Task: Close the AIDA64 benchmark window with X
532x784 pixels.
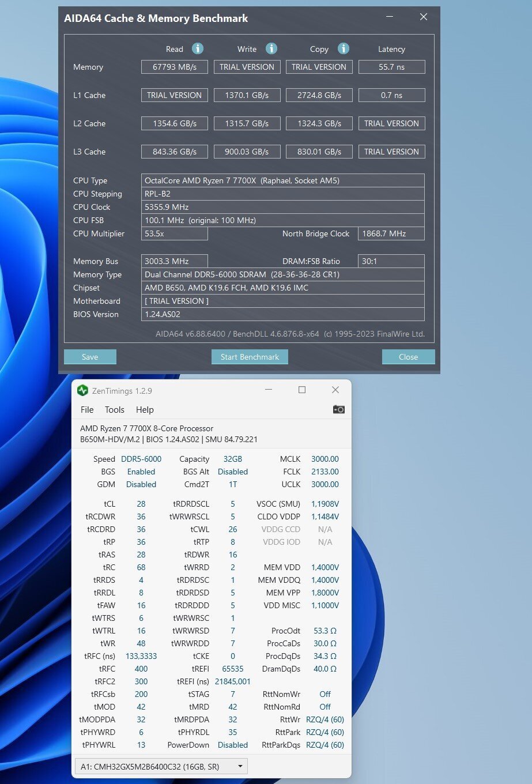Action: [x=424, y=17]
